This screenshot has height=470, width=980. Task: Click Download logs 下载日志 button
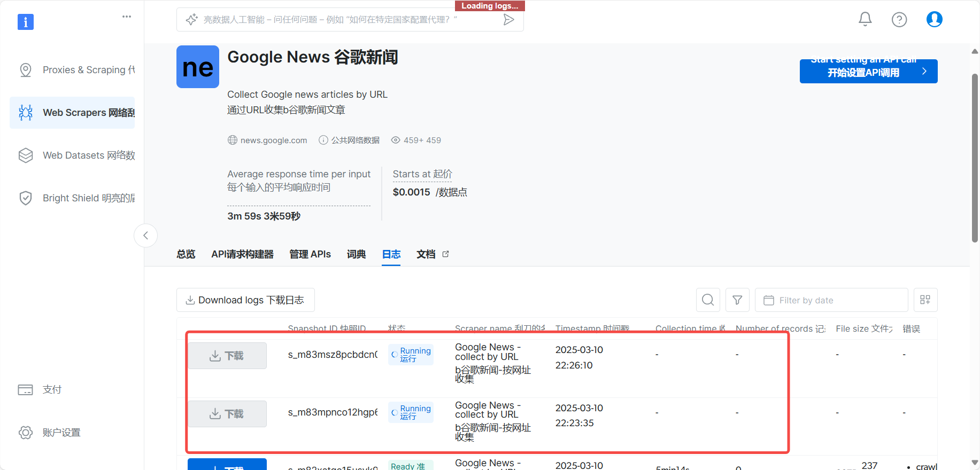(x=245, y=300)
